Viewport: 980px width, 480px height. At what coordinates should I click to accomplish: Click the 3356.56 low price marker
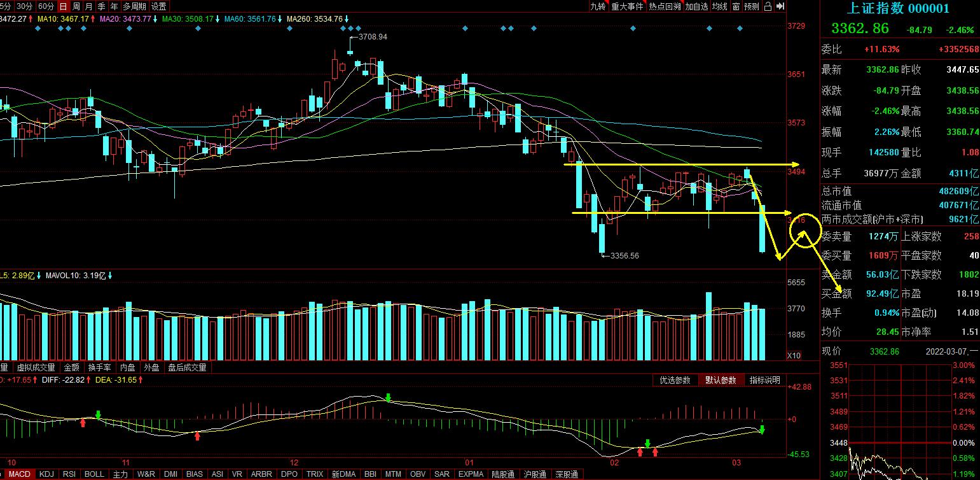point(625,256)
